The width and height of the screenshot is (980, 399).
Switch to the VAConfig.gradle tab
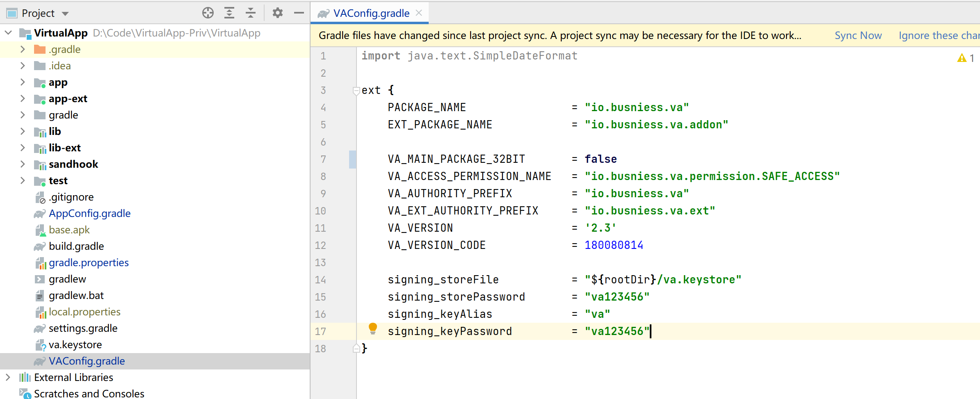[x=369, y=13]
